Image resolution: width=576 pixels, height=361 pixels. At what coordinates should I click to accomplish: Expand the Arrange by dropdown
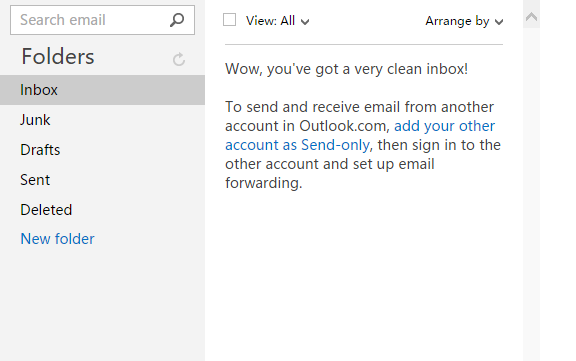coord(464,21)
